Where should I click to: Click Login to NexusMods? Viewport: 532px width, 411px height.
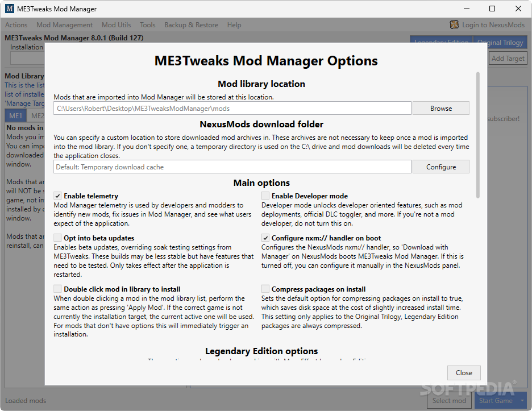[493, 25]
